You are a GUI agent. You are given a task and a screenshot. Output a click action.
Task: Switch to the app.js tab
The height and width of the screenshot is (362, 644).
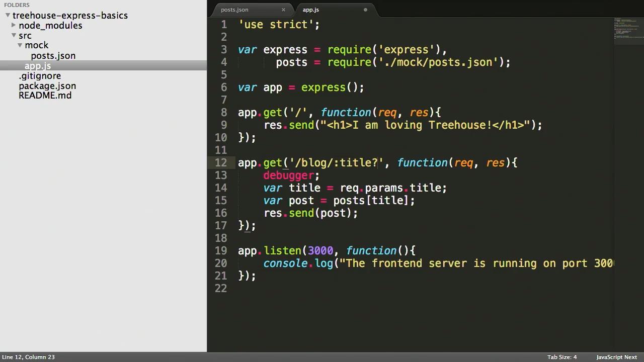pos(310,10)
